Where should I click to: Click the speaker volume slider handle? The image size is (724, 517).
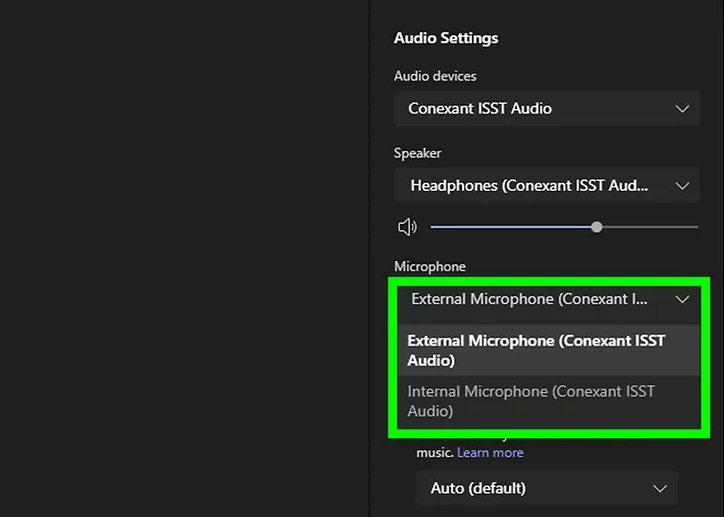pos(597,227)
